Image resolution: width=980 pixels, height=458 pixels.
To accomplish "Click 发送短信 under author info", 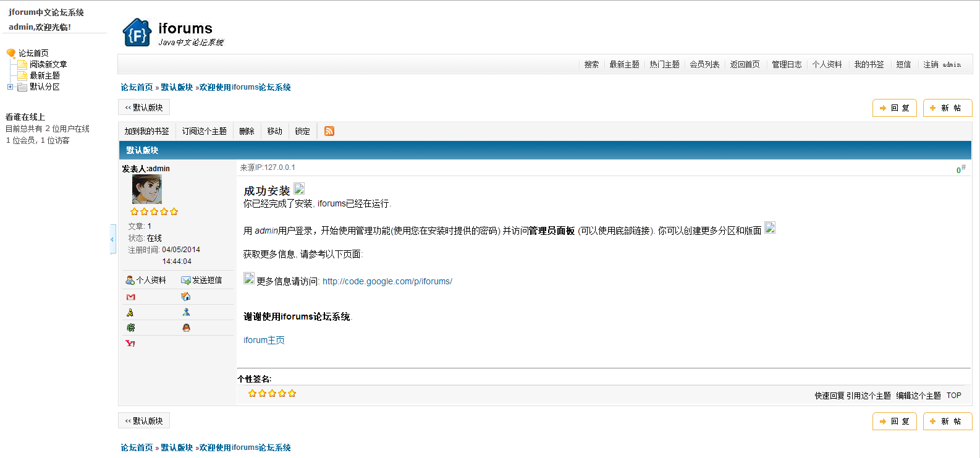I will pyautogui.click(x=201, y=280).
